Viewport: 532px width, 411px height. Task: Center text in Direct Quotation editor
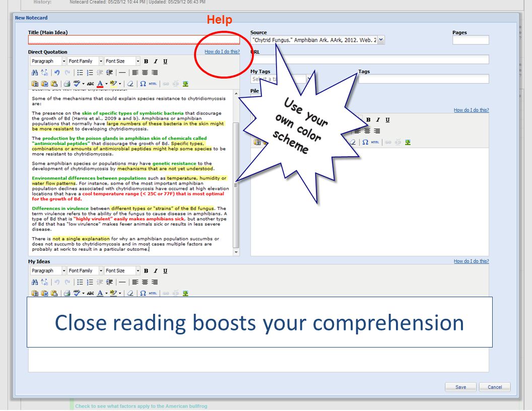tap(145, 73)
